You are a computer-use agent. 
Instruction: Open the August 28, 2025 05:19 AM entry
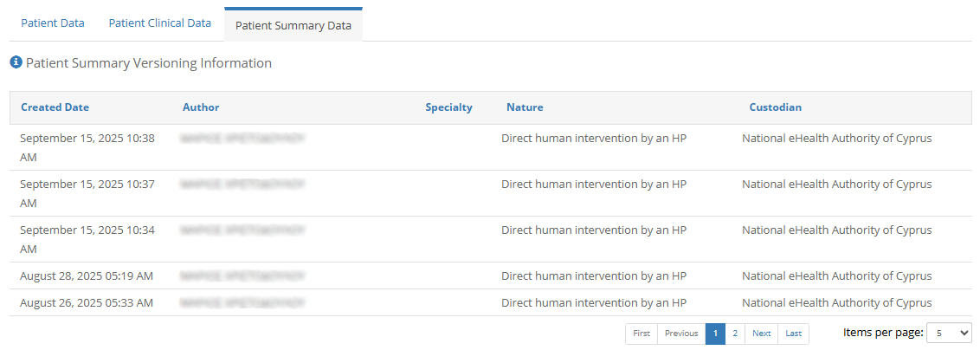(87, 275)
